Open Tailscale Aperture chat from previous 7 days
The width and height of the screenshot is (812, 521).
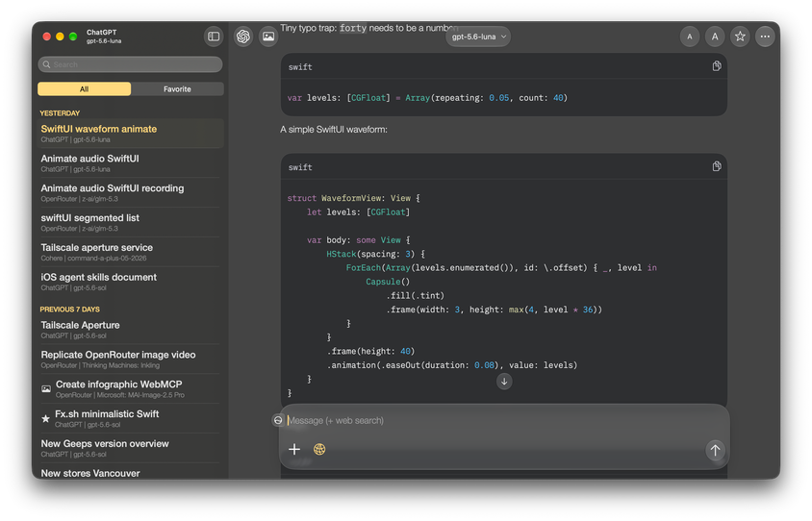coord(130,330)
